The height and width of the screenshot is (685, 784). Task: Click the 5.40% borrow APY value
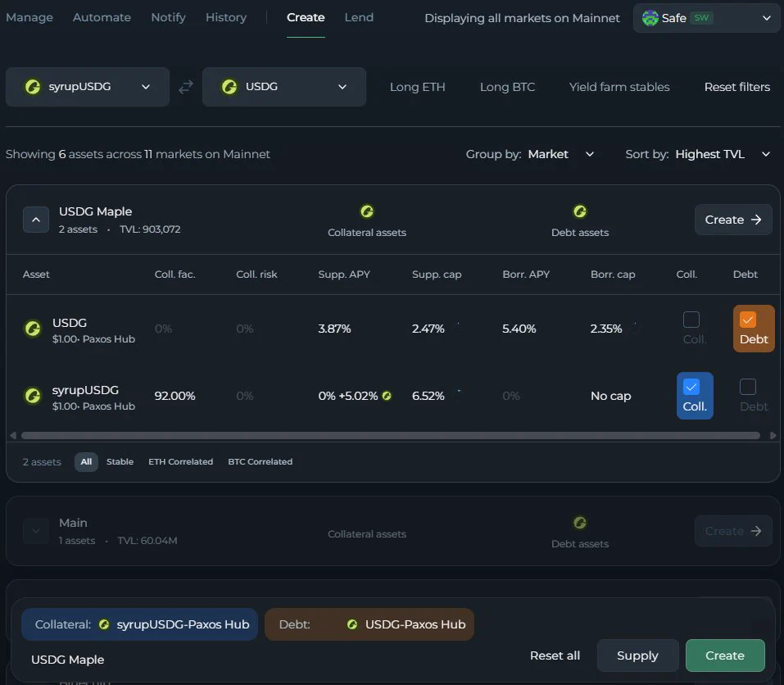519,329
